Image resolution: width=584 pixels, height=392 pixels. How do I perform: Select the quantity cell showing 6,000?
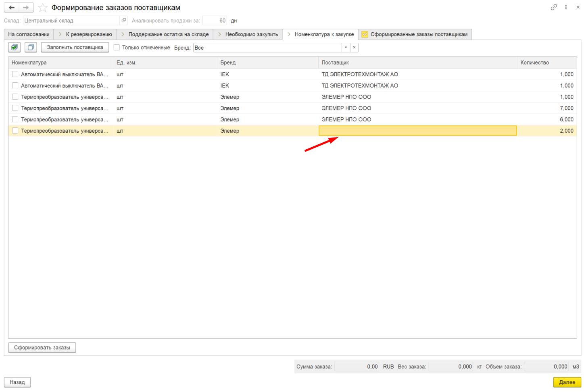547,119
